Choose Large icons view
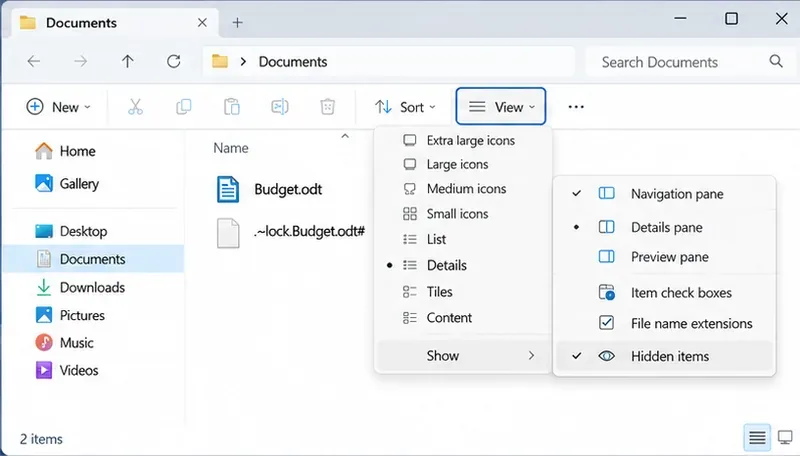 463,164
